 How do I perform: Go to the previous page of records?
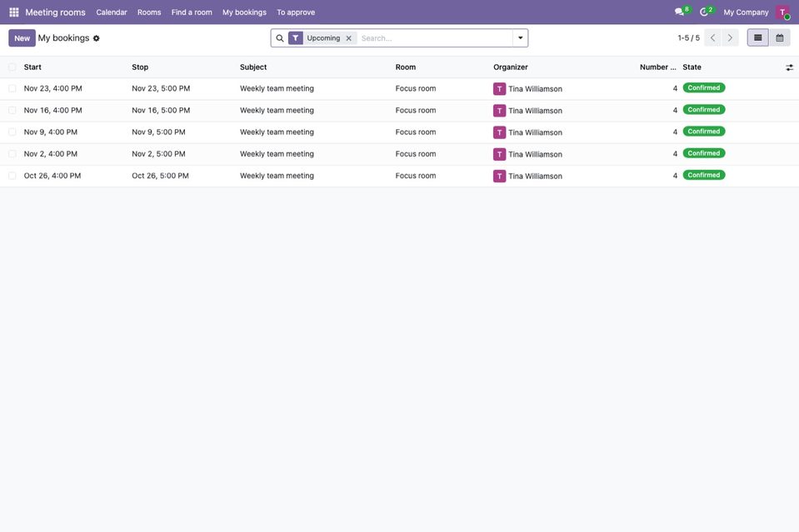(x=712, y=37)
